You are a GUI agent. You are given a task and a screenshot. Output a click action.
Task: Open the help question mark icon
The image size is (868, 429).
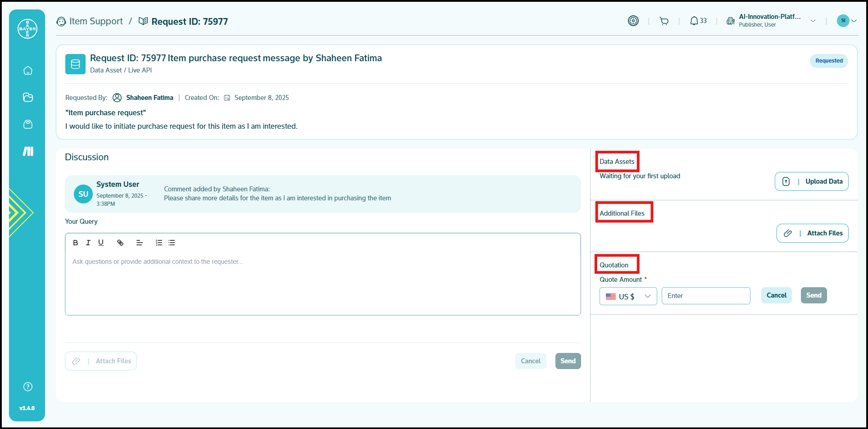point(28,387)
